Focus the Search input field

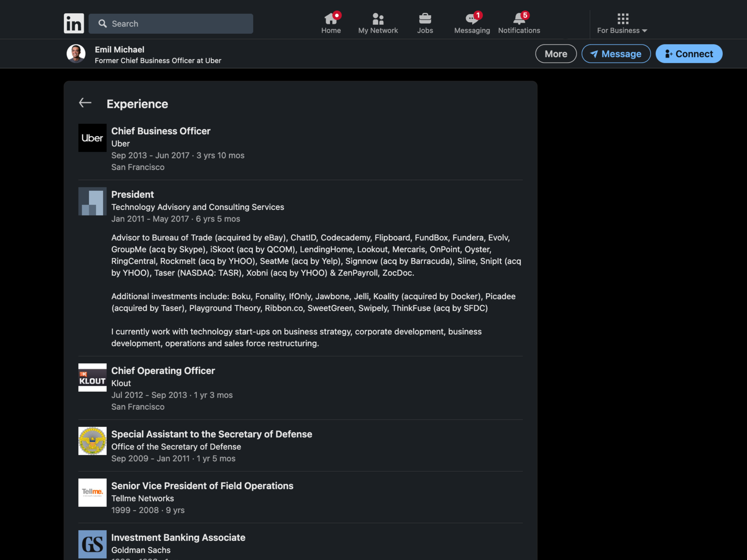[171, 24]
